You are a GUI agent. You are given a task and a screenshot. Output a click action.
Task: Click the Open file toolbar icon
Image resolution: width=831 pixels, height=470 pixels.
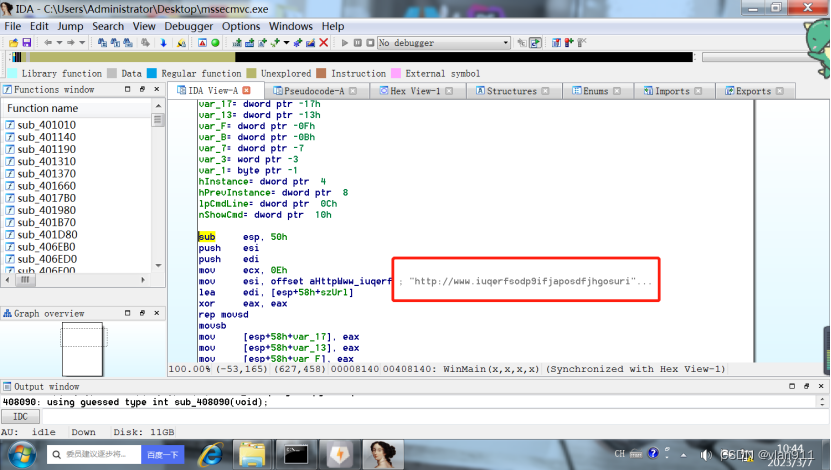pyautogui.click(x=13, y=42)
